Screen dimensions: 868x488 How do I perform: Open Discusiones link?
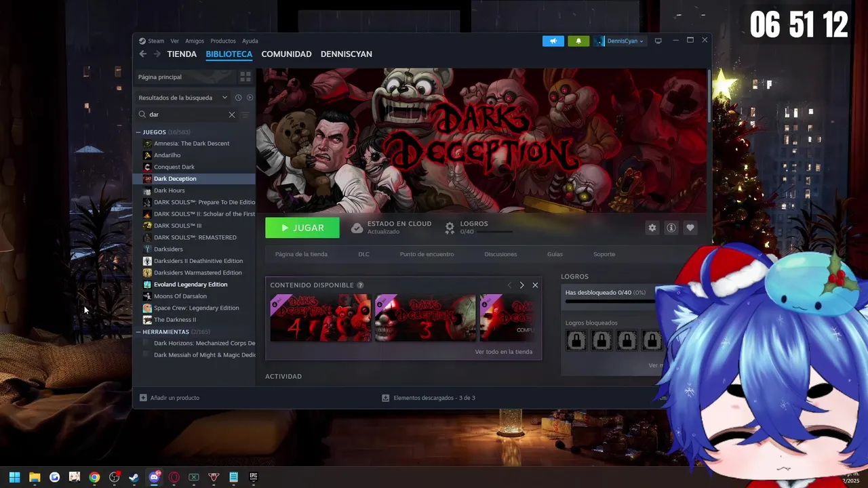(500, 254)
